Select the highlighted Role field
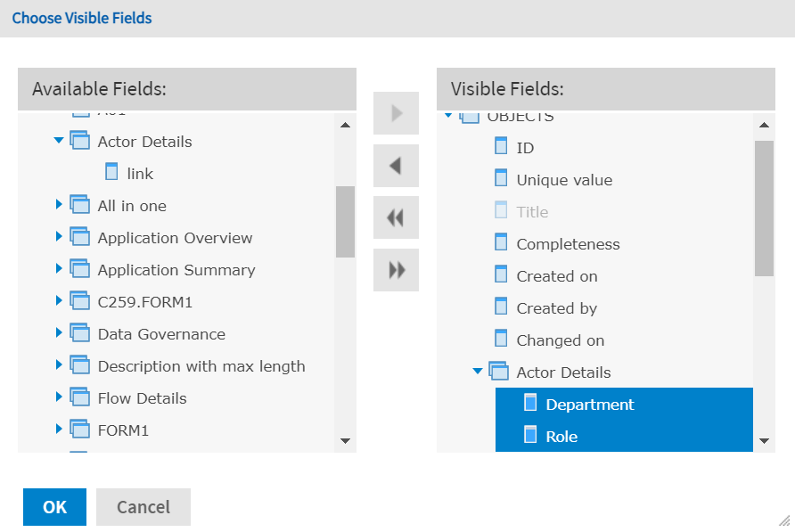 pos(624,436)
